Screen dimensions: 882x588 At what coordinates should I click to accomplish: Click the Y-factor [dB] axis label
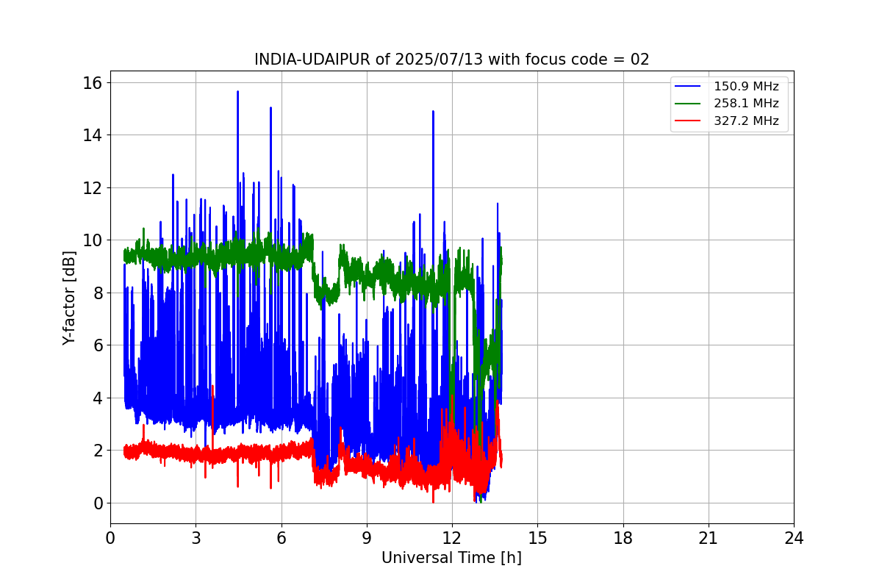69,297
